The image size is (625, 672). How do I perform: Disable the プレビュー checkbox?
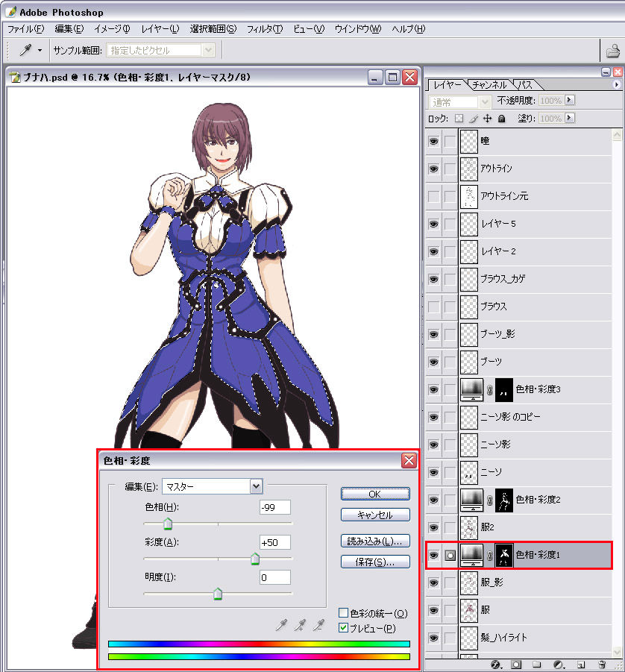tap(343, 628)
